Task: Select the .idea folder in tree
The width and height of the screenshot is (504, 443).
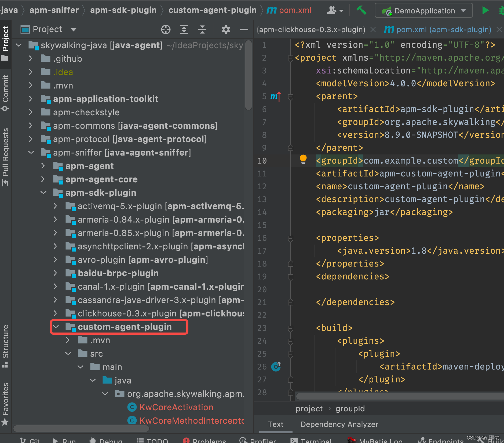Action: point(63,72)
